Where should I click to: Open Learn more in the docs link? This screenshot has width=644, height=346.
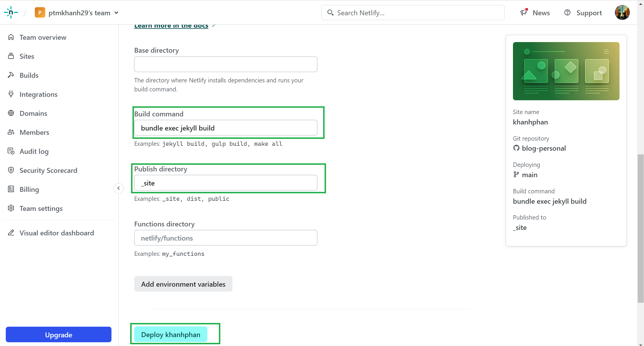(171, 26)
